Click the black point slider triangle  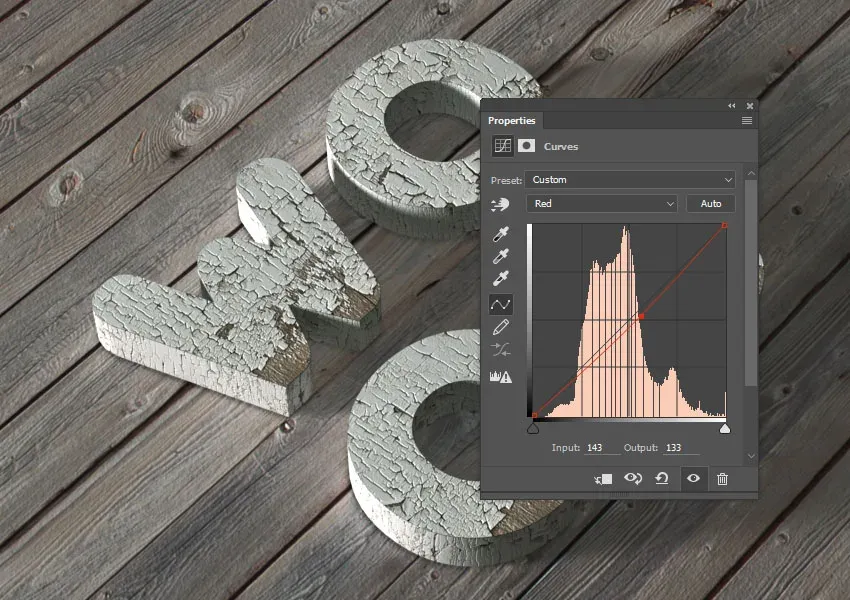[533, 429]
